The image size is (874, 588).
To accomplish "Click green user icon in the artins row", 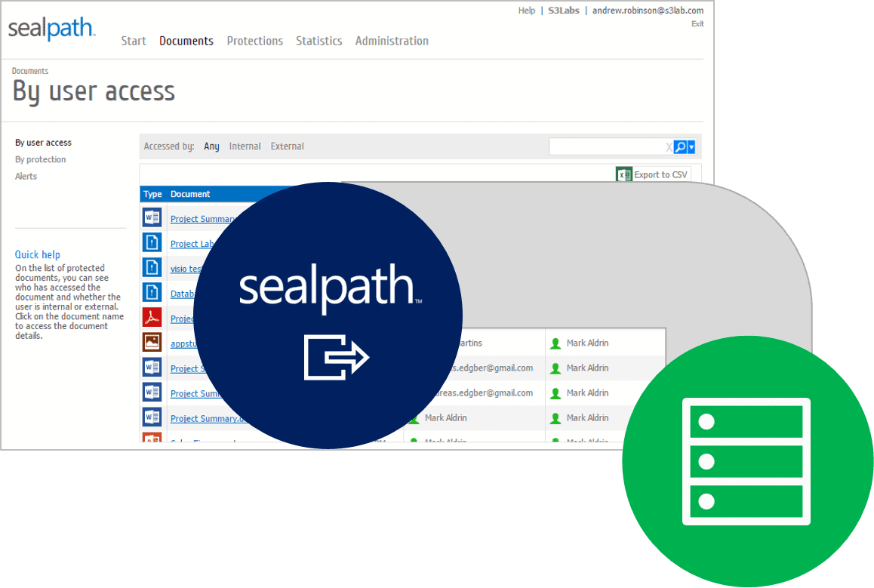I will (555, 343).
